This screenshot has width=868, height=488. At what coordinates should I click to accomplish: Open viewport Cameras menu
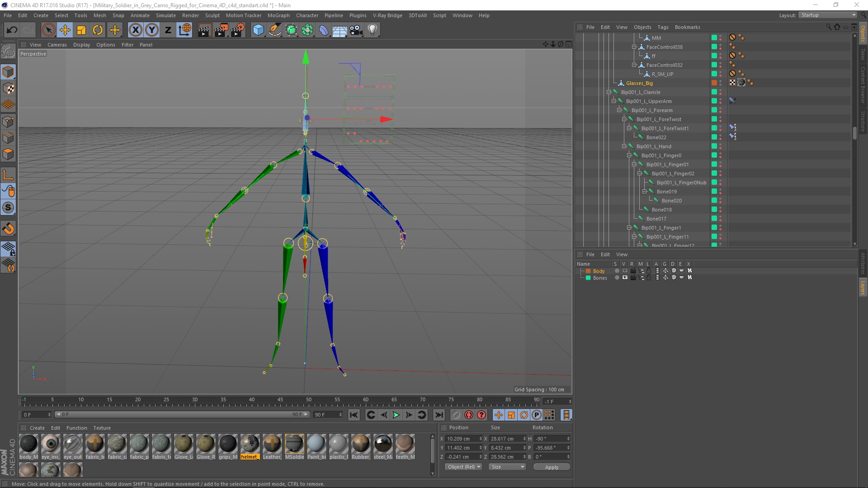click(57, 45)
